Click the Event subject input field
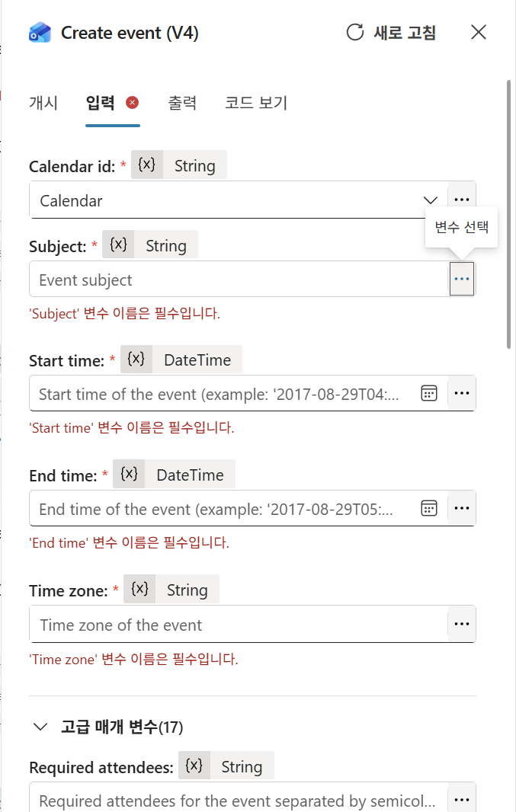The image size is (516, 812). (x=239, y=279)
